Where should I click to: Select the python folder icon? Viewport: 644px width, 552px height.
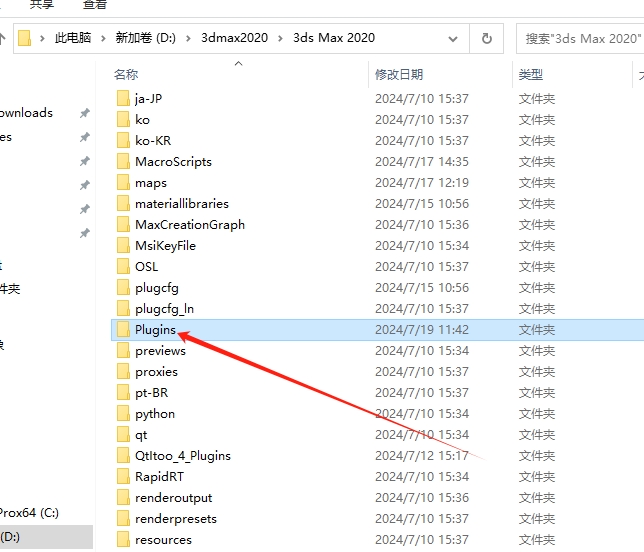click(x=123, y=414)
